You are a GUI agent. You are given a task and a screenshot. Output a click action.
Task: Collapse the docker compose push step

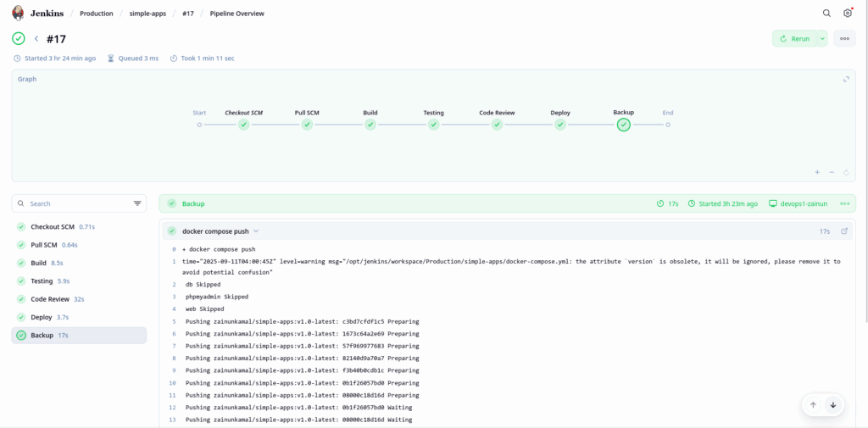(256, 231)
